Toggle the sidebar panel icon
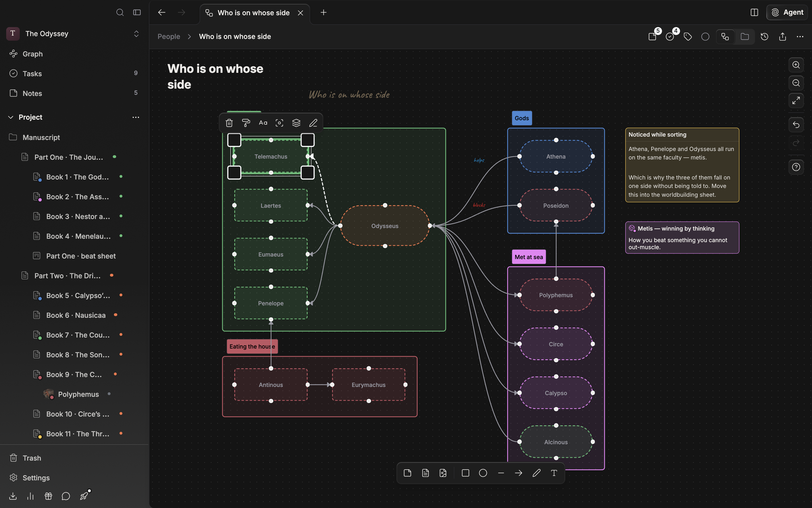Viewport: 812px width, 508px height. click(137, 12)
